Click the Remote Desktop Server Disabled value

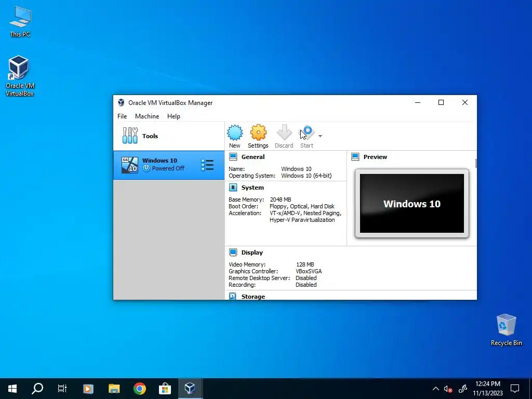pos(306,278)
